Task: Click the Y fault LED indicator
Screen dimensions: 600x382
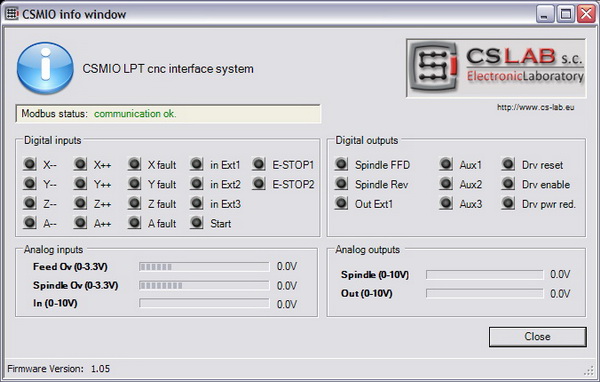Action: click(134, 183)
